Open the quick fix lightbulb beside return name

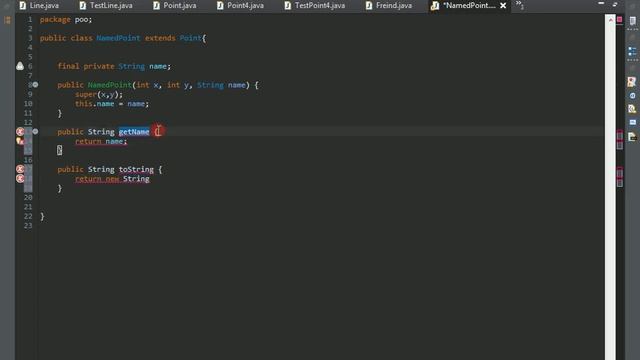[x=20, y=141]
